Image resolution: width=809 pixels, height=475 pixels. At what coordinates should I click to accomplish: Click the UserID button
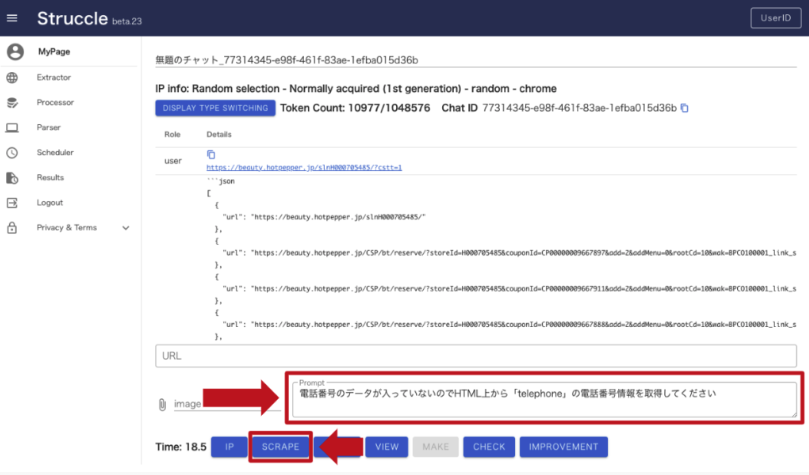point(775,18)
